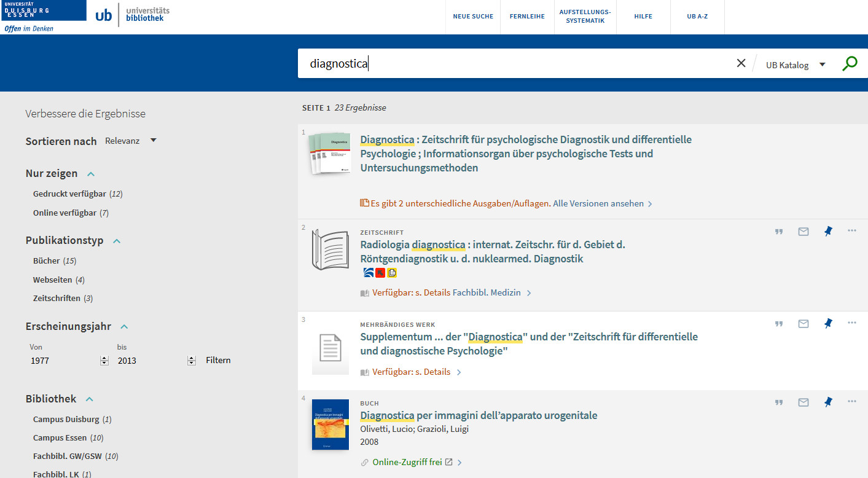
Task: Click the Filtern button for year range
Action: coord(218,360)
